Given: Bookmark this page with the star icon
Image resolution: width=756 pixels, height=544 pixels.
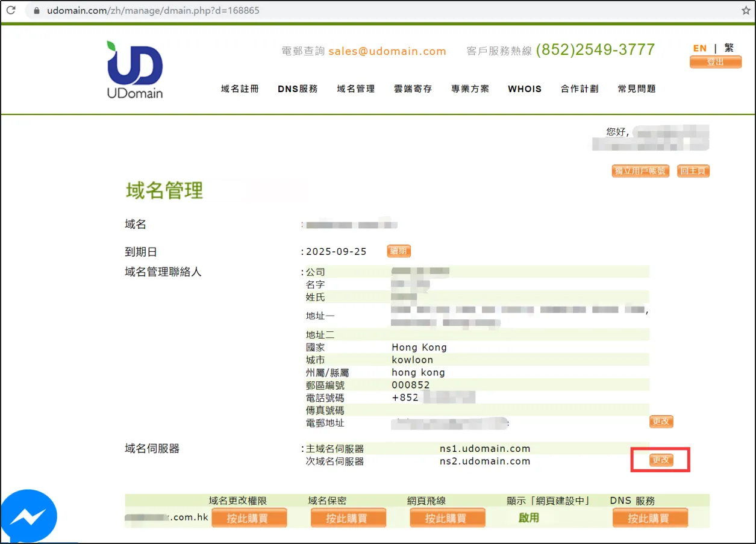Looking at the screenshot, I should click(x=745, y=11).
